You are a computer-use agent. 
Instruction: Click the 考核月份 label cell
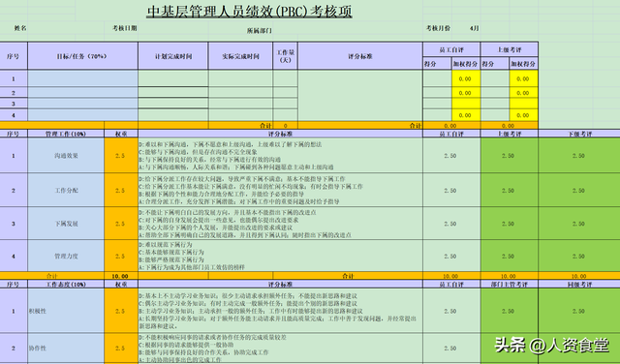click(438, 28)
